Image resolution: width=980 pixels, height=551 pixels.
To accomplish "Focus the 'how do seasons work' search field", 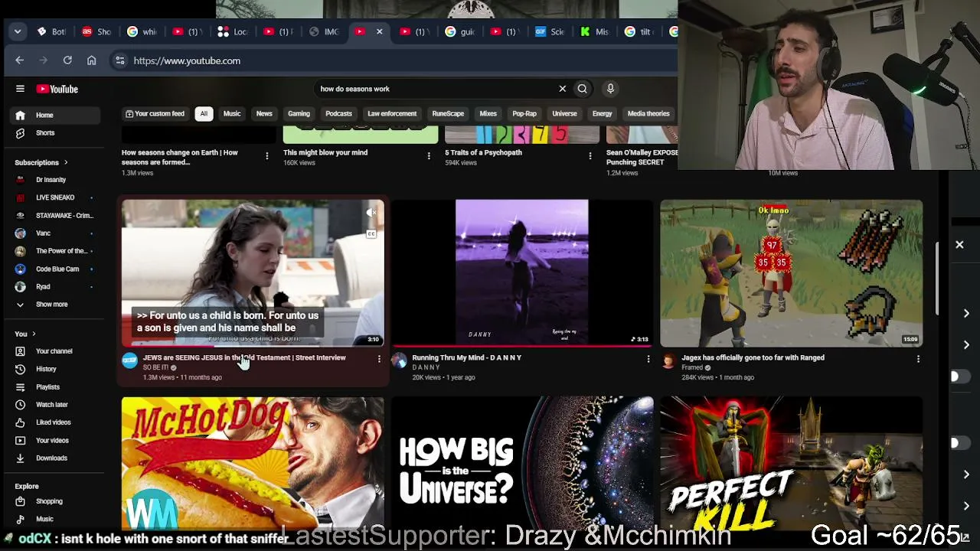I will 436,89.
